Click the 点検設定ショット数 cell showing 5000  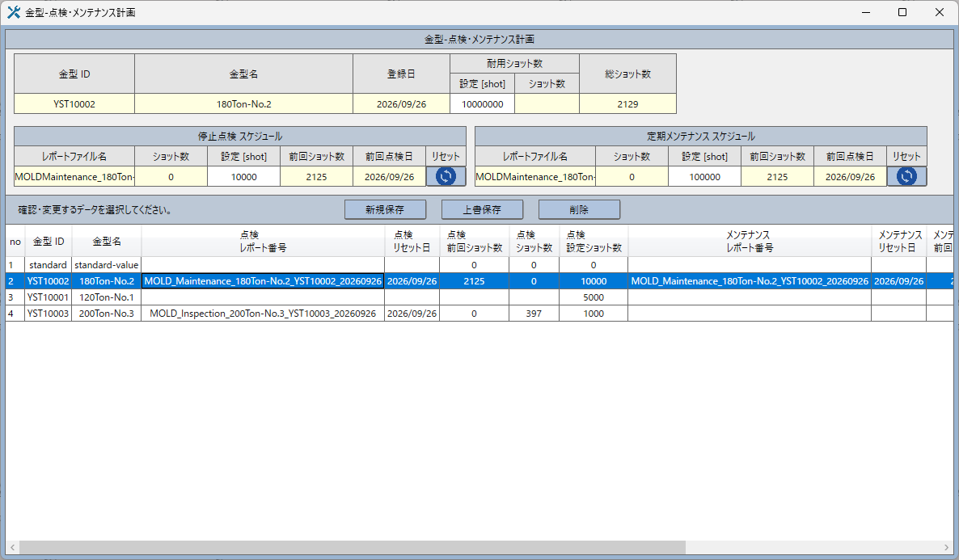pos(594,297)
